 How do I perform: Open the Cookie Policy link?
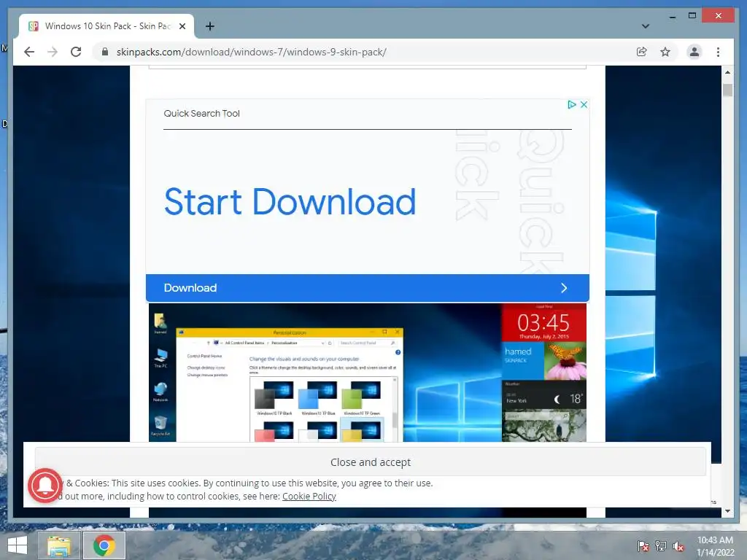309,496
